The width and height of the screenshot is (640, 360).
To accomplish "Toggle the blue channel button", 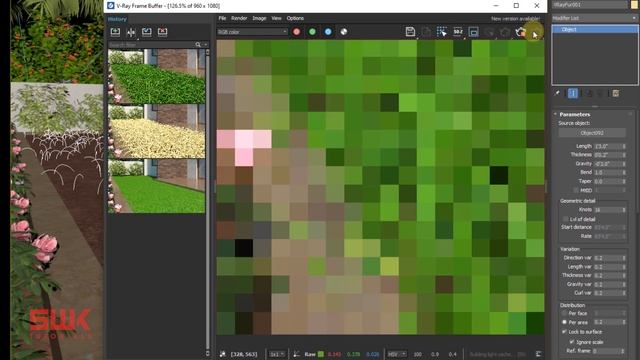I will 328,32.
